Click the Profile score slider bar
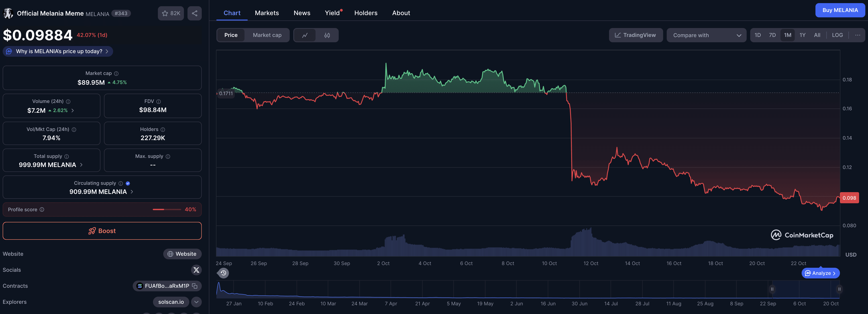The width and height of the screenshot is (868, 314). [167, 209]
